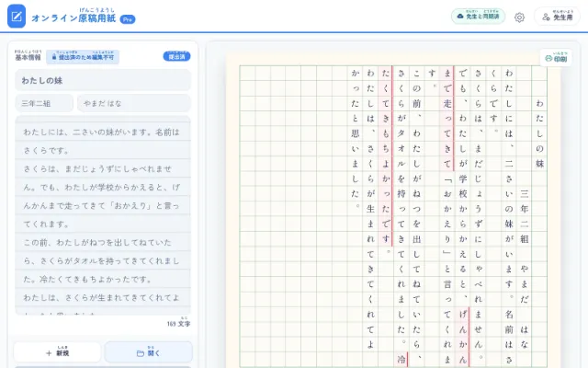Click the title field わたしの妹
588x368 pixels.
(x=103, y=80)
